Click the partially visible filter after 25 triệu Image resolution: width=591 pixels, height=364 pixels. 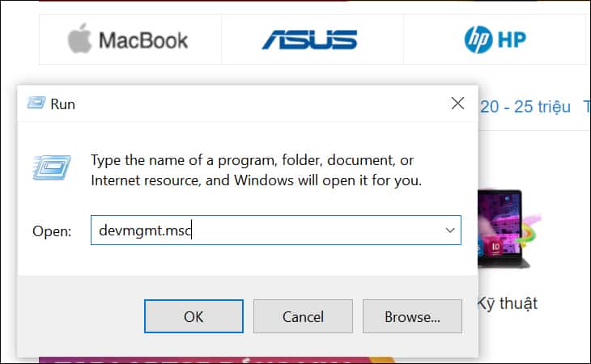586,107
